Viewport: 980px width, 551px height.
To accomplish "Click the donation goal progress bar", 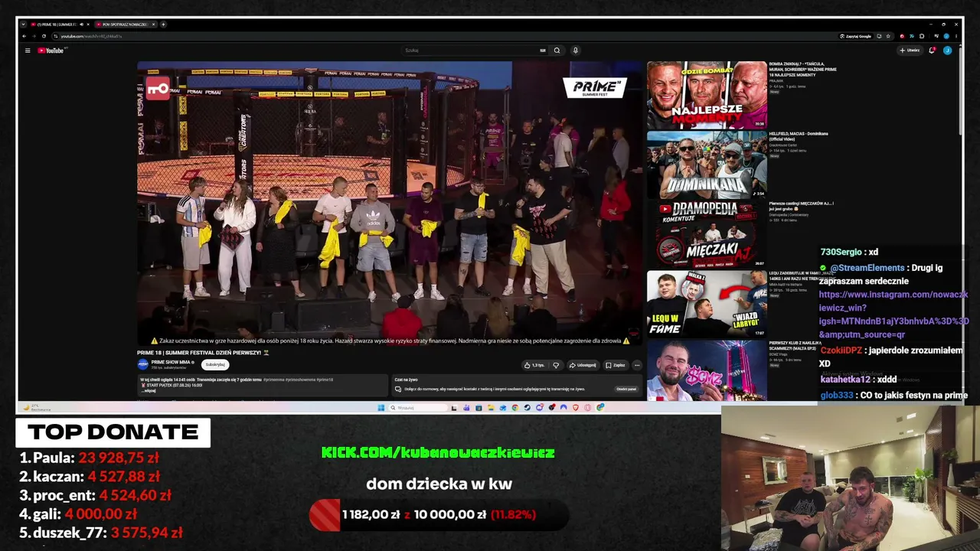I will pos(439,515).
